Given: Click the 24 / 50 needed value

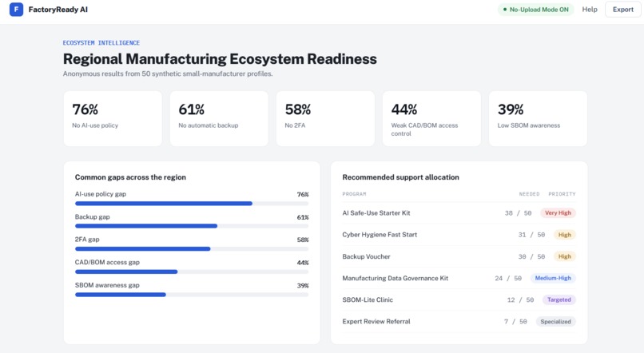Looking at the screenshot, I should 508,278.
